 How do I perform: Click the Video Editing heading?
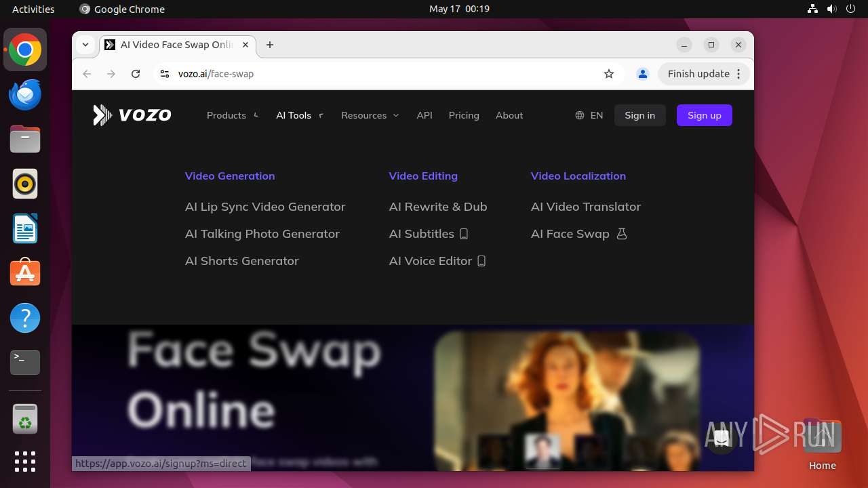click(423, 176)
